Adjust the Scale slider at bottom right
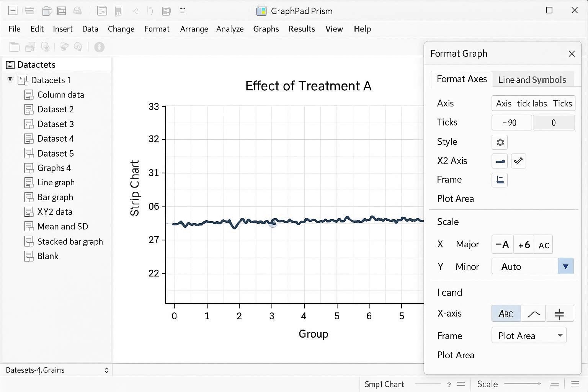The height and width of the screenshot is (392, 588). (x=523, y=384)
